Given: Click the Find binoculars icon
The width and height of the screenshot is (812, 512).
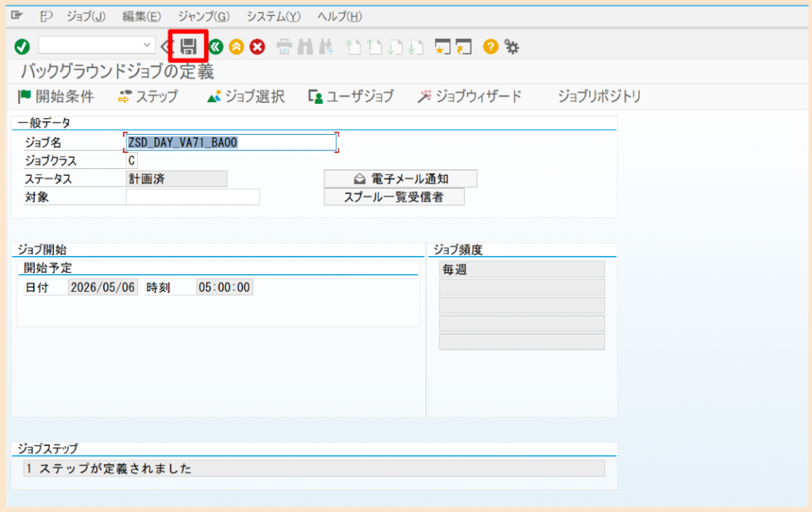Looking at the screenshot, I should [x=305, y=47].
